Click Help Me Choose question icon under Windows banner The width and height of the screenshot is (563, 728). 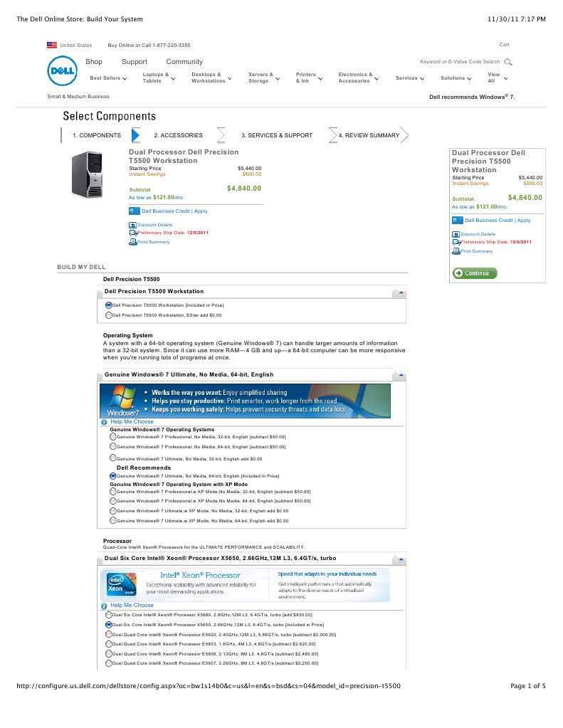pos(104,422)
